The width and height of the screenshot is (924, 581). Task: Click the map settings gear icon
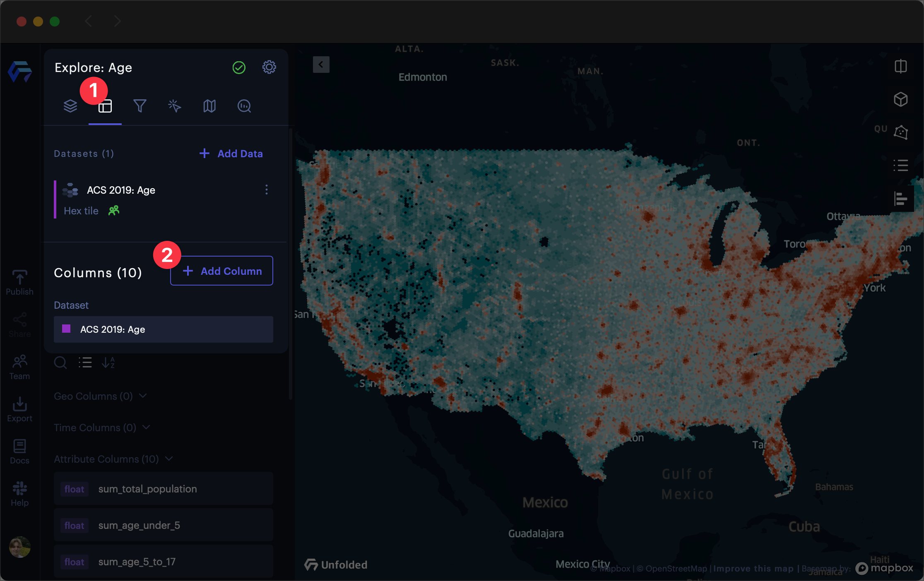[269, 67]
